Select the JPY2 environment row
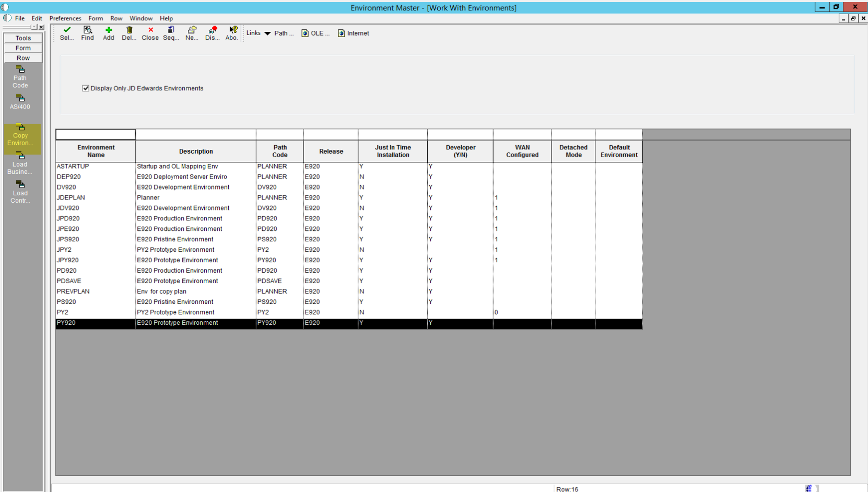The width and height of the screenshot is (868, 492). [349, 250]
